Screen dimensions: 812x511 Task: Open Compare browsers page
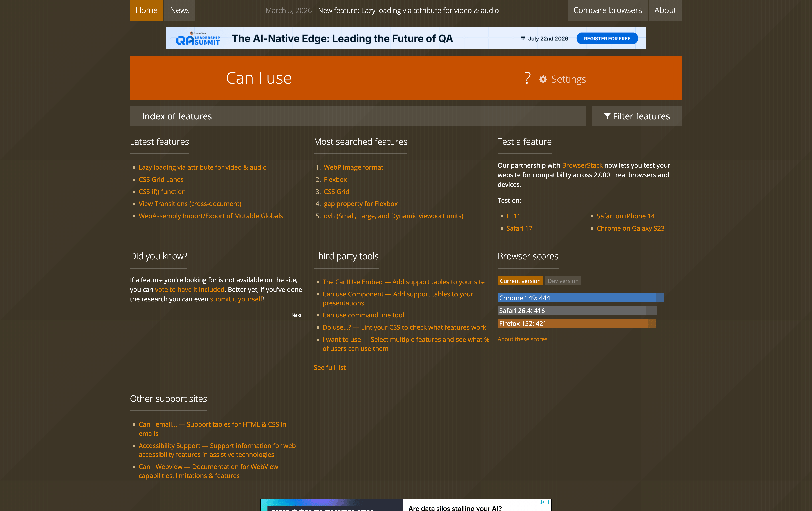(607, 10)
